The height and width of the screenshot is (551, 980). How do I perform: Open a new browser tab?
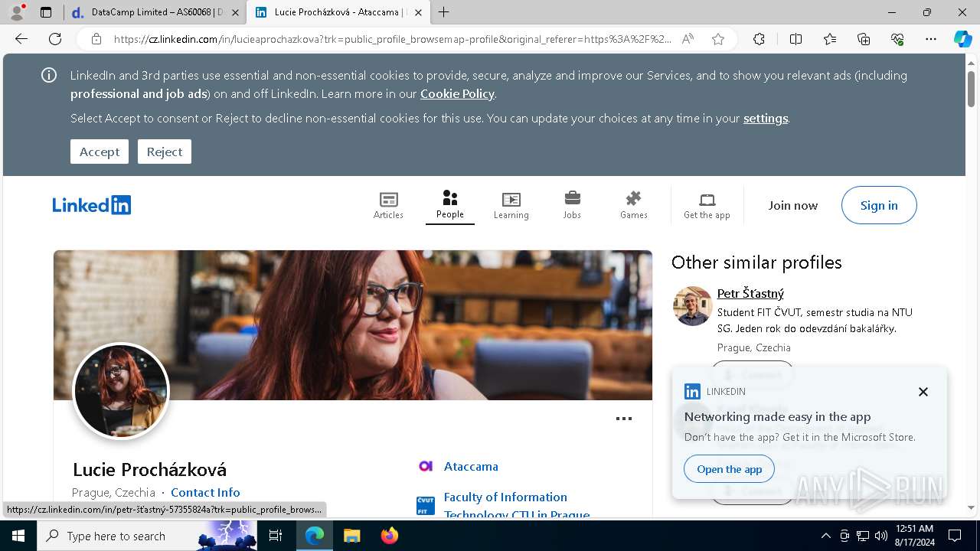pyautogui.click(x=443, y=12)
